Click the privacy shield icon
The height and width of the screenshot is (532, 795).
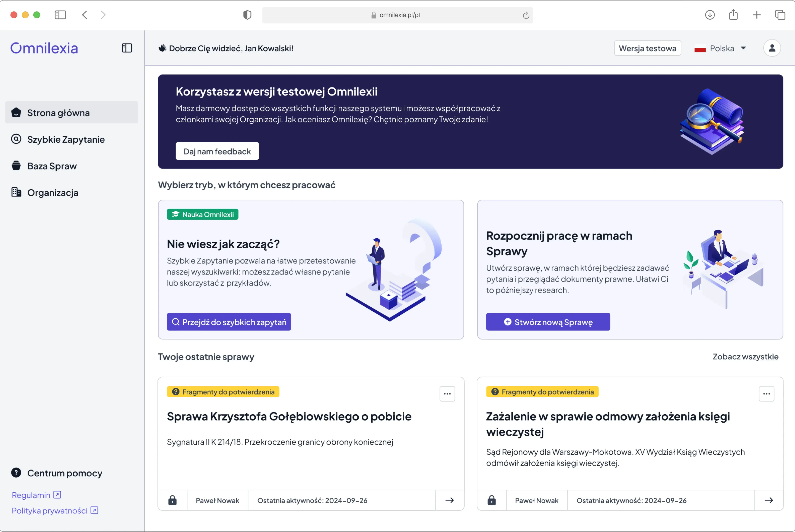(247, 15)
